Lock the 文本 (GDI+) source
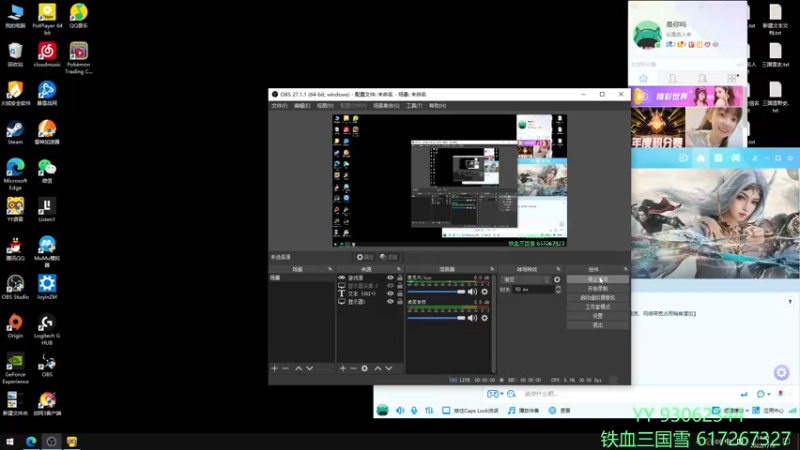Screen dimensions: 800x450 point(400,294)
